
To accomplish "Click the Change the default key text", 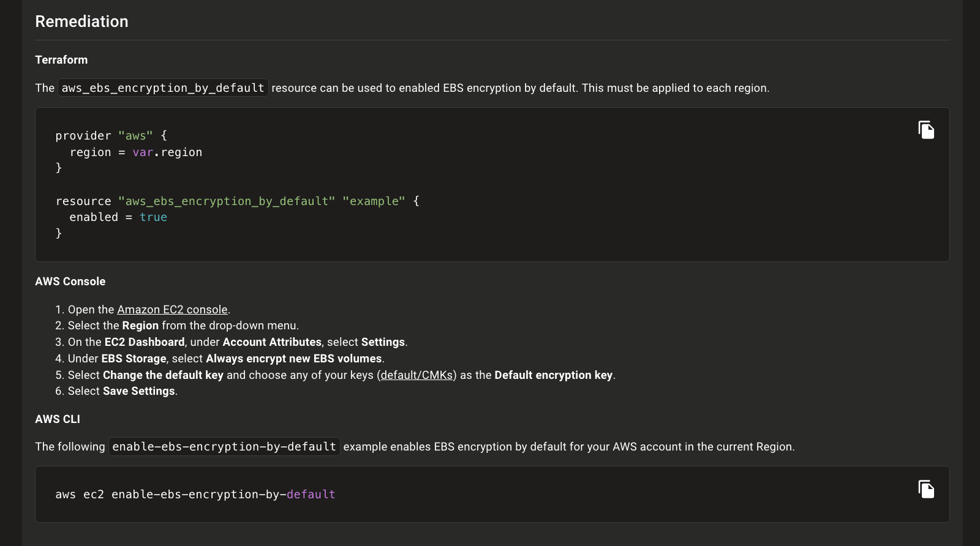I will [163, 375].
